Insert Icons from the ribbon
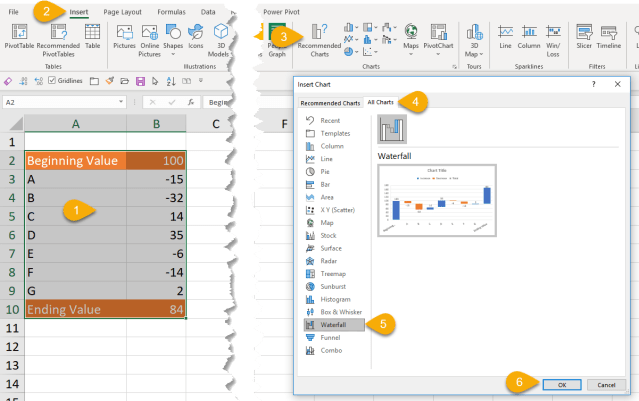Screen dimensions: 639x401 point(196,36)
